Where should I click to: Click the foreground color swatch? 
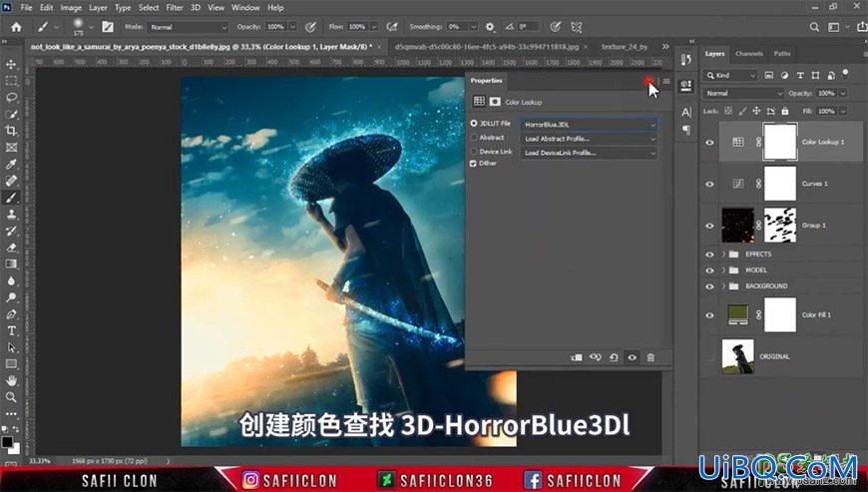[7, 442]
